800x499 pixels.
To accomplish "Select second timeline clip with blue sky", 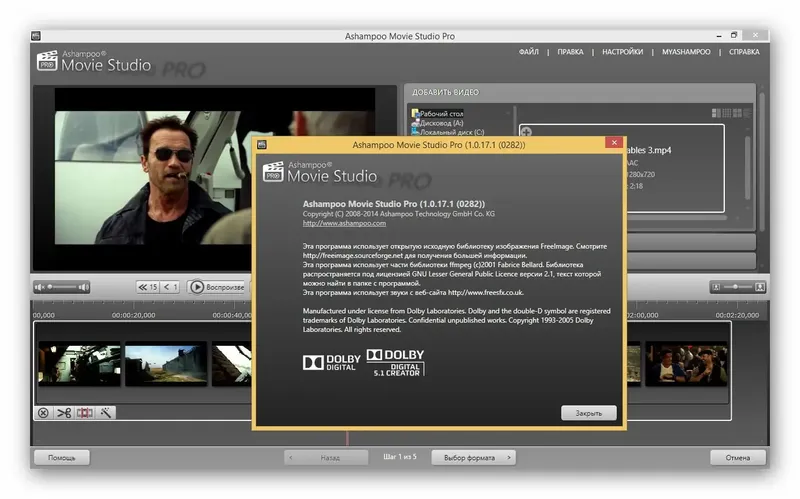I will [x=166, y=364].
